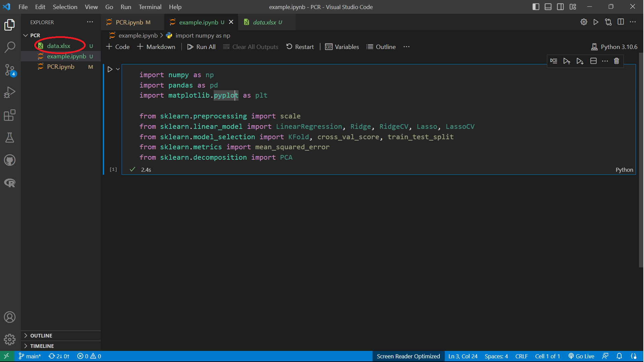Select the Run and Debug icon
The image size is (644, 362).
(9, 92)
